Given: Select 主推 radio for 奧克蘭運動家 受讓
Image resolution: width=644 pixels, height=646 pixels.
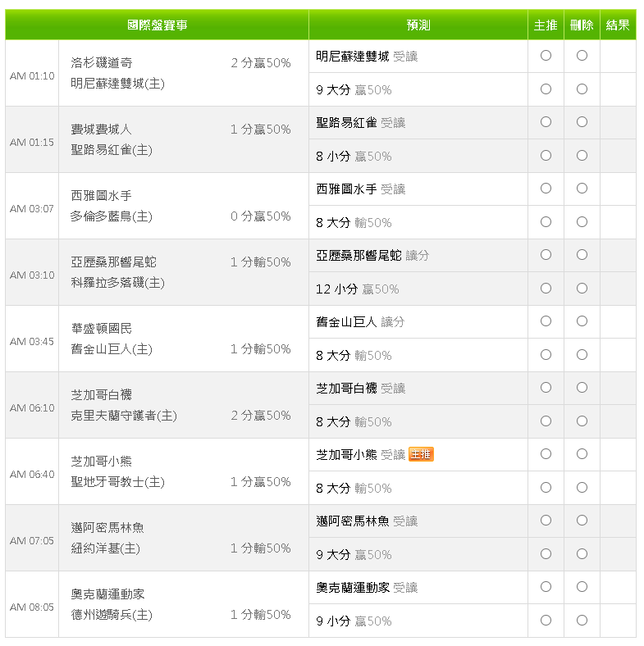Looking at the screenshot, I should tap(546, 587).
